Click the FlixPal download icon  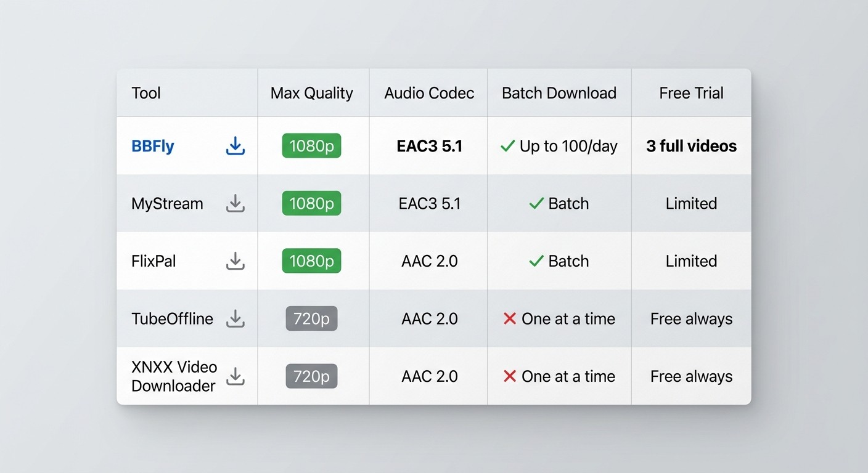click(235, 261)
